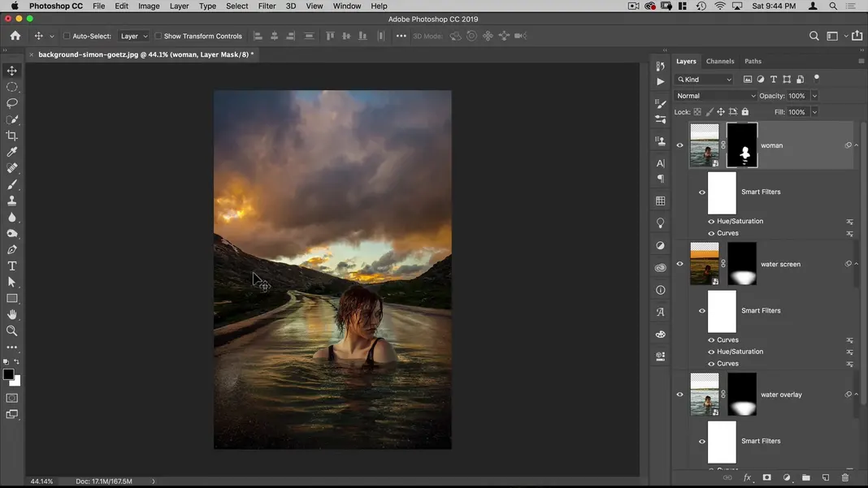This screenshot has width=868, height=488.
Task: Open the Filter menu
Action: point(267,6)
